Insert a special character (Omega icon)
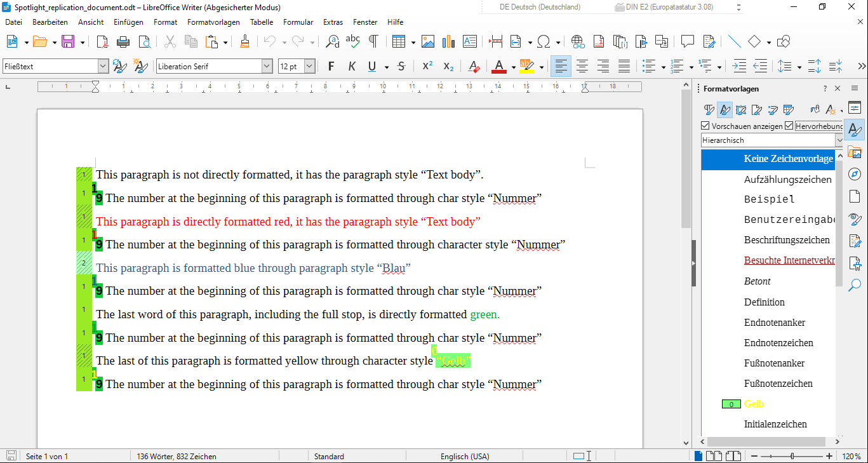Screen dimensions: 868x463 544,42
